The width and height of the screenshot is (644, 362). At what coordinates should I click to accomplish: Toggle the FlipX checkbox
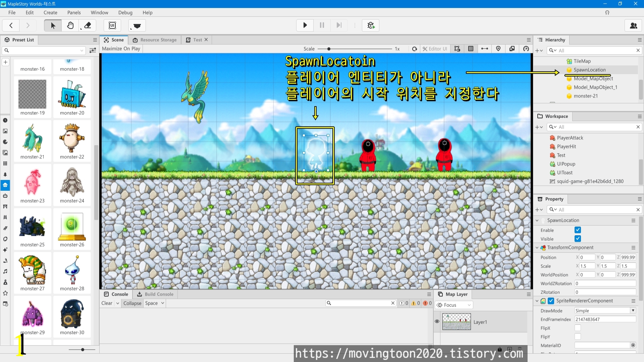coord(578,328)
